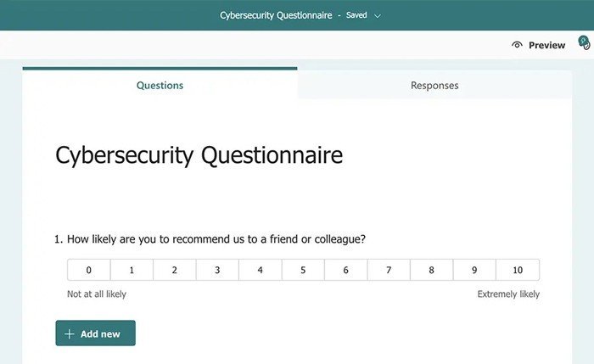
Task: Click the 'Extremely likely' label
Action: (x=508, y=294)
